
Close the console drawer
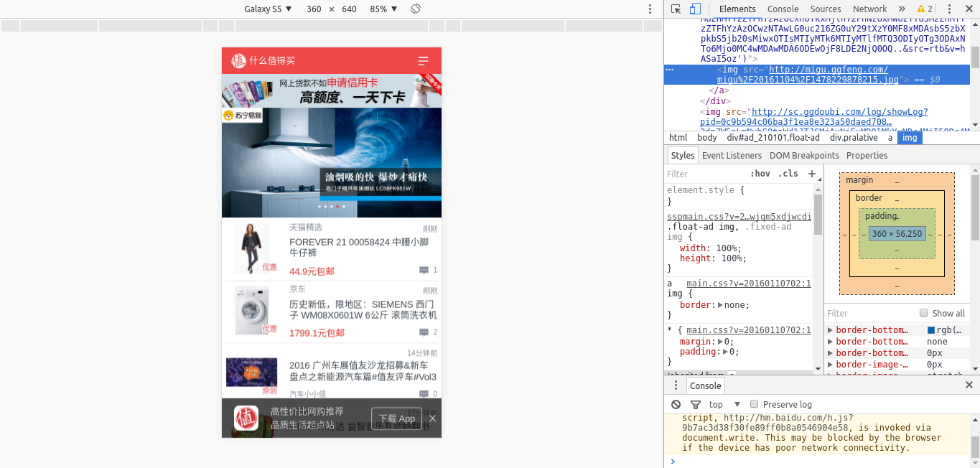969,385
